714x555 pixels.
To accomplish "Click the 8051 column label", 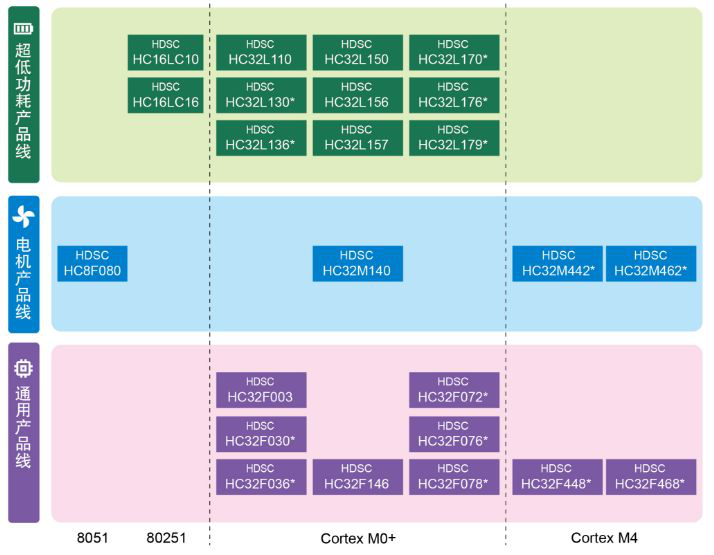I will pos(92,538).
